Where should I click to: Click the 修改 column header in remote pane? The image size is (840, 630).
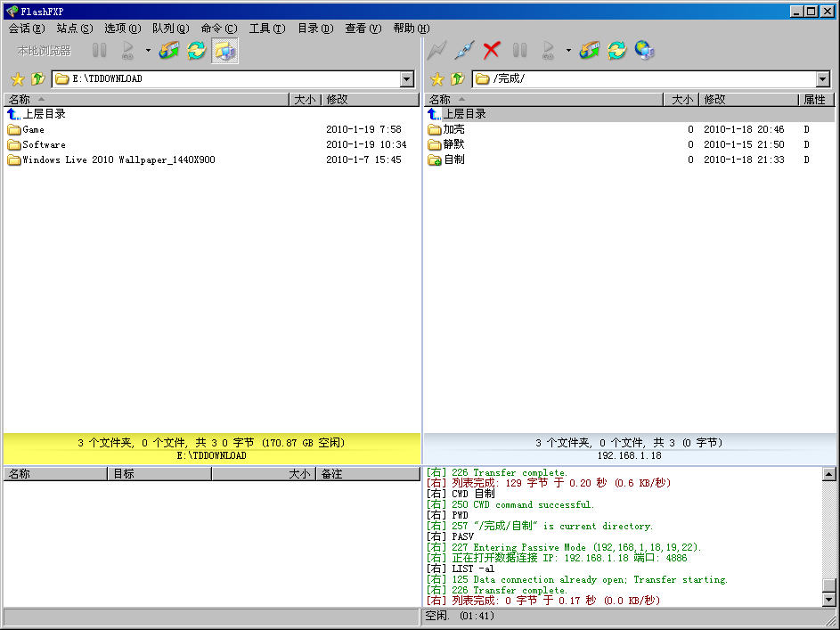746,100
